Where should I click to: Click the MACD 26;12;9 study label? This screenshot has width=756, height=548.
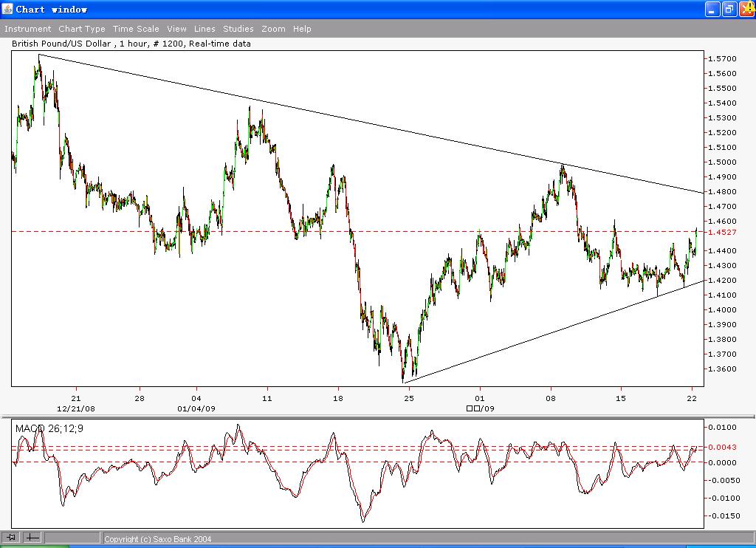click(x=49, y=428)
